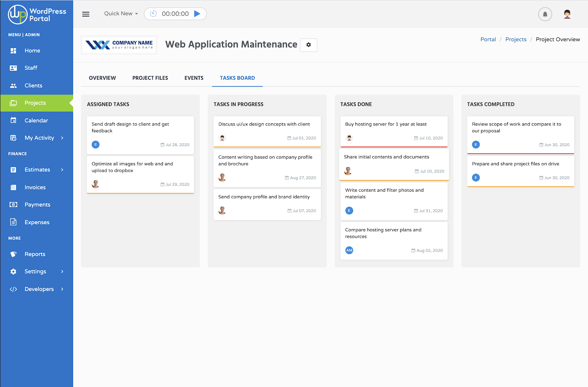Screen dimensions: 588x387
Task: Go to Invoices in sidebar
Action: tap(35, 187)
